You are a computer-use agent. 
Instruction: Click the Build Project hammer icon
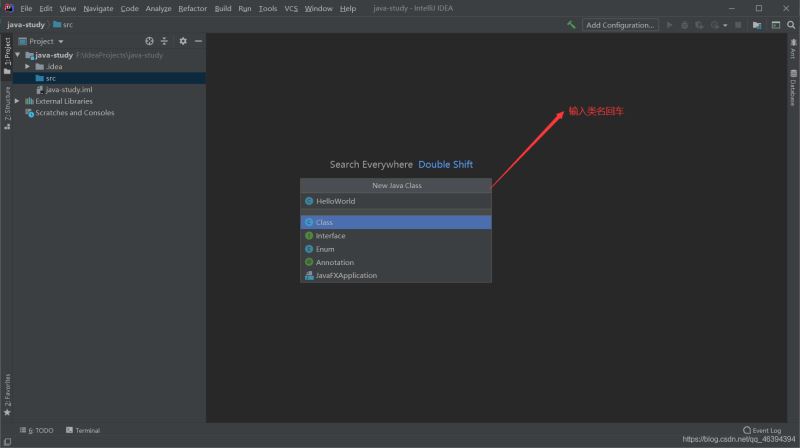pos(571,24)
